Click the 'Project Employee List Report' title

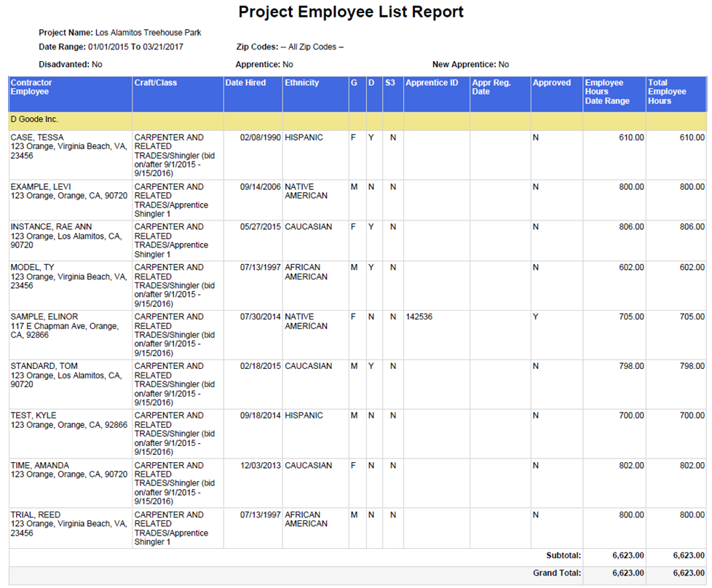click(x=351, y=12)
